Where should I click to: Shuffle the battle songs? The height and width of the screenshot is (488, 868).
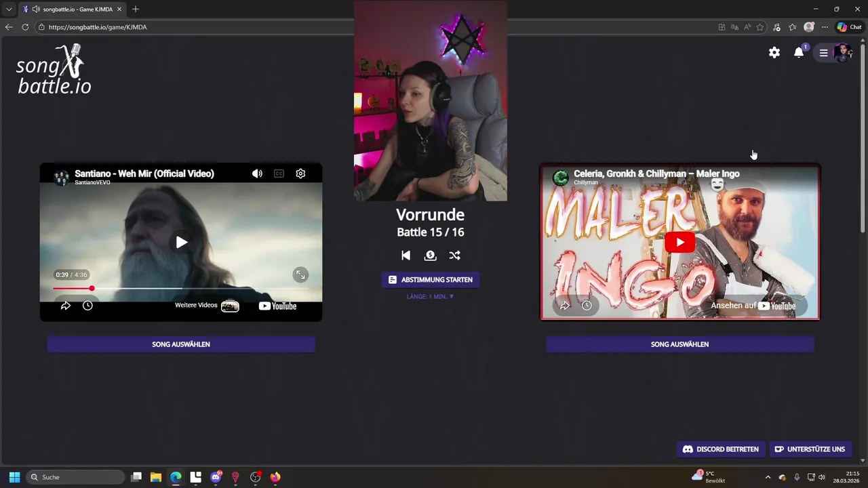[x=454, y=256]
